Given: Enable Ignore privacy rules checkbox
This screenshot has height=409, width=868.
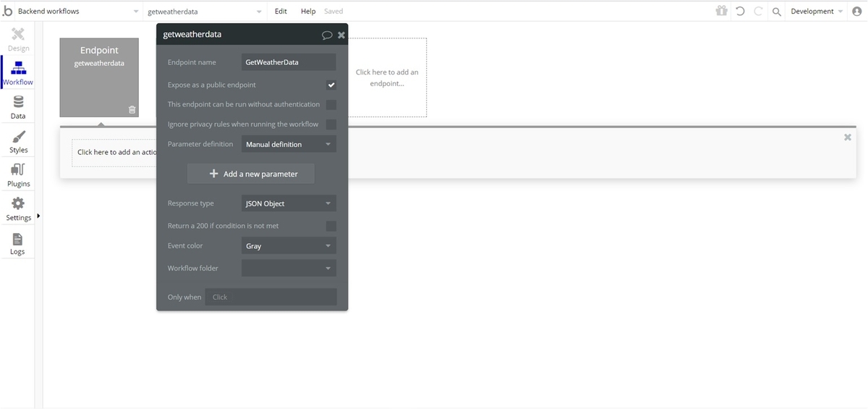Looking at the screenshot, I should (x=331, y=124).
